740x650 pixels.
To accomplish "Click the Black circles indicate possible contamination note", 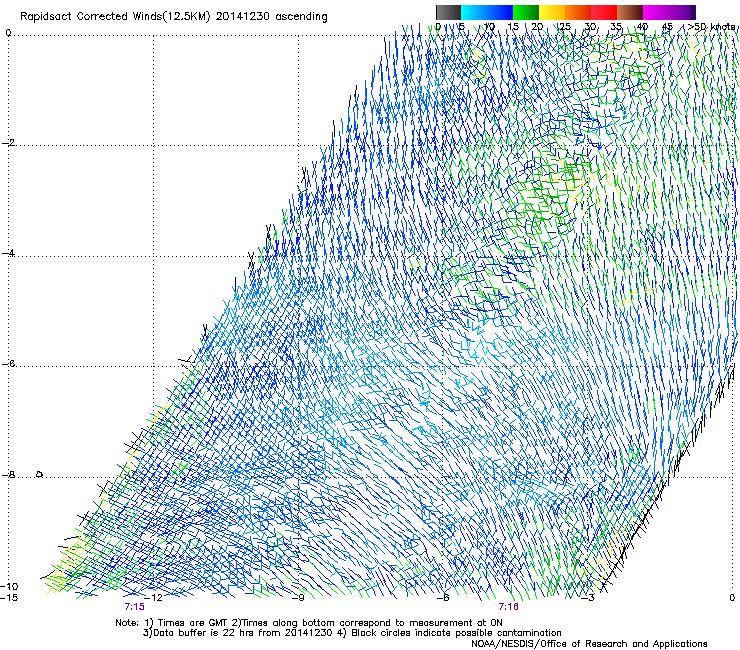I will point(450,633).
